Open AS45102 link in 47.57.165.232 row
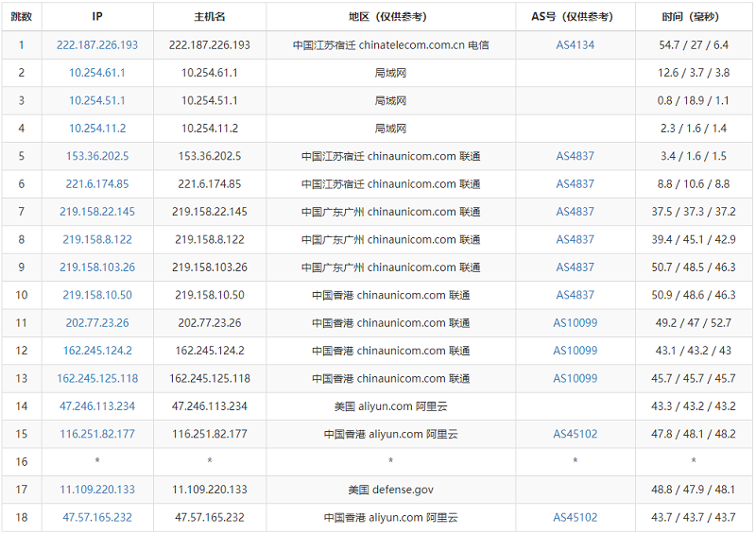Viewport: 756px width, 534px height. (x=576, y=518)
